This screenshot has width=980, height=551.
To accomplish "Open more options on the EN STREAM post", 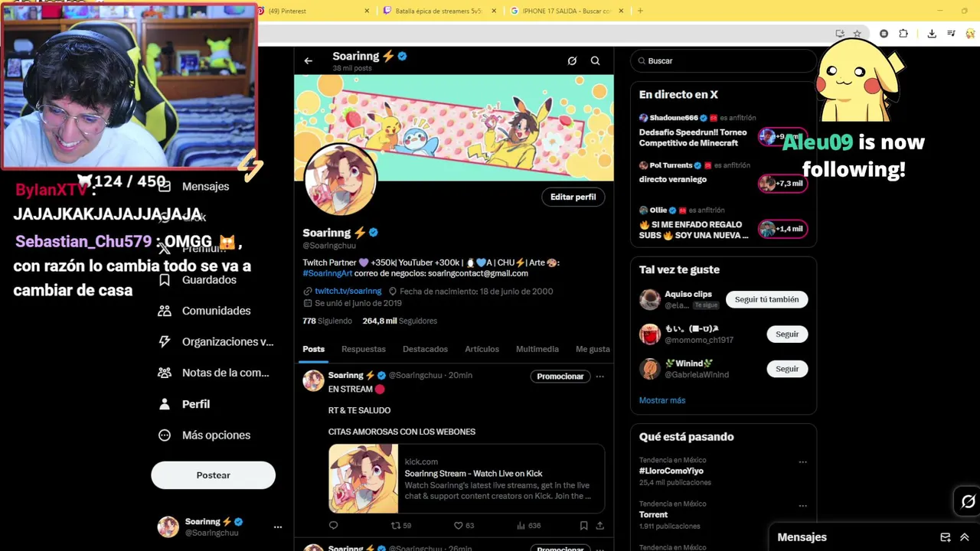I will [x=599, y=376].
